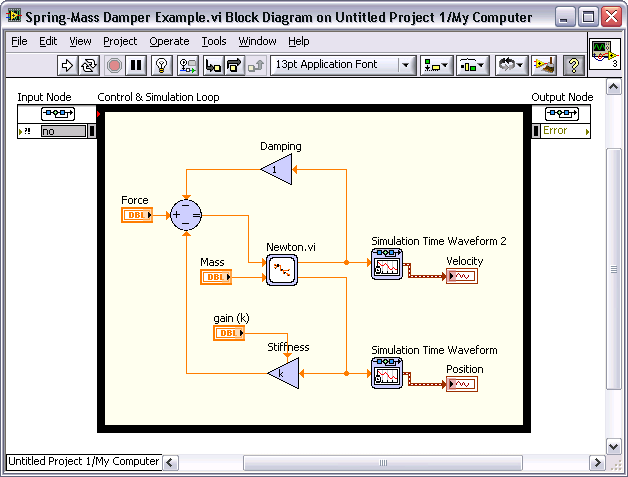Open the Align Objects dropdown
The height and width of the screenshot is (477, 628).
tap(437, 65)
